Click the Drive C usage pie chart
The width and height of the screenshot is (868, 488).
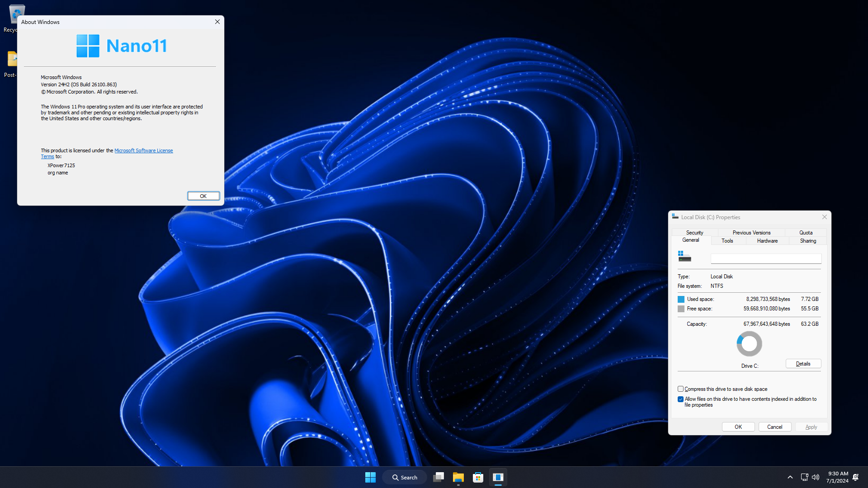coord(749,343)
